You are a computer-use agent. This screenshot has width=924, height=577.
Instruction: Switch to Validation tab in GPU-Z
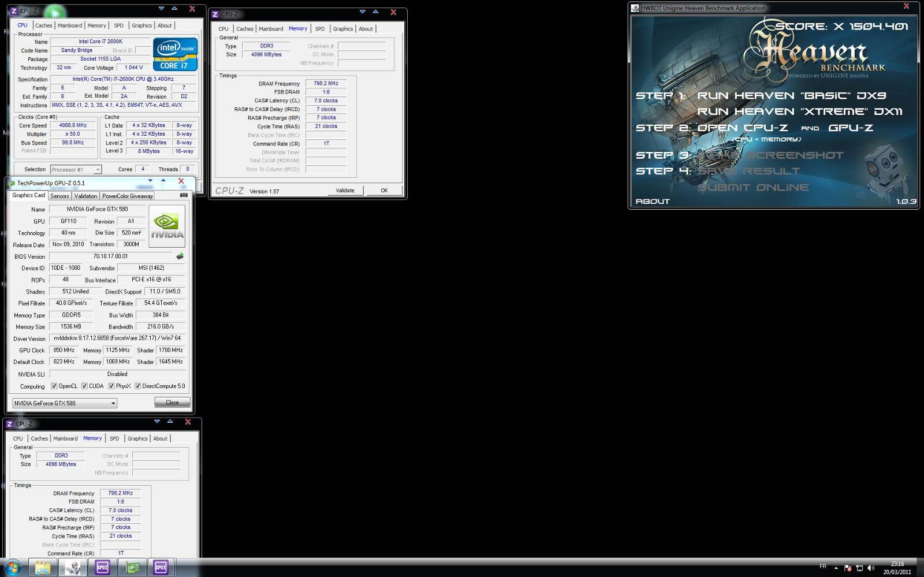pyautogui.click(x=85, y=196)
